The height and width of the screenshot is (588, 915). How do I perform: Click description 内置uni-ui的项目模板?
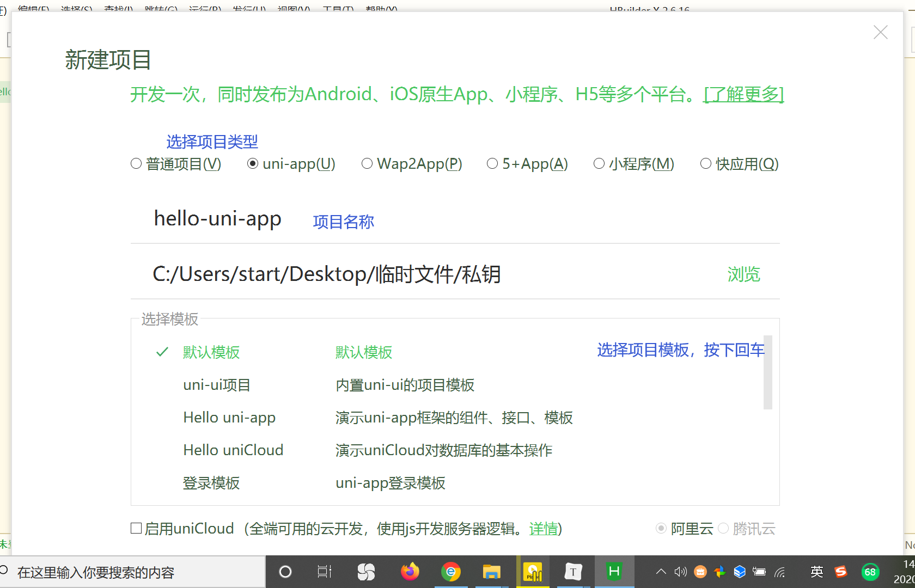(x=405, y=385)
